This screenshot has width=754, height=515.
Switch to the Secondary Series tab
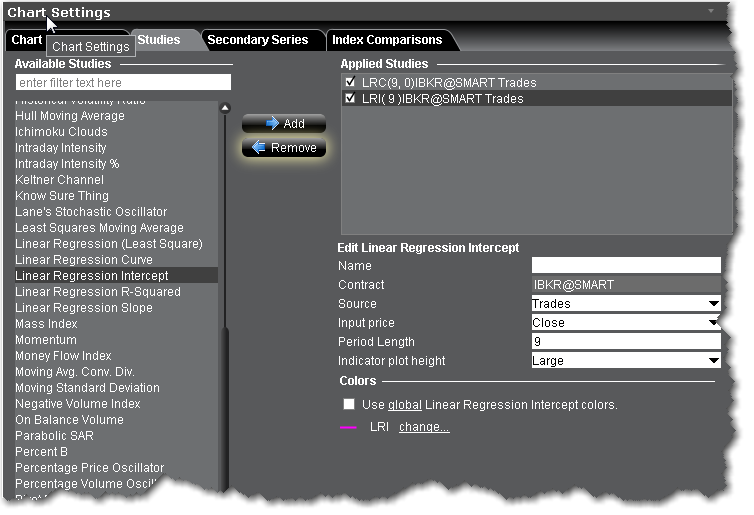(257, 40)
